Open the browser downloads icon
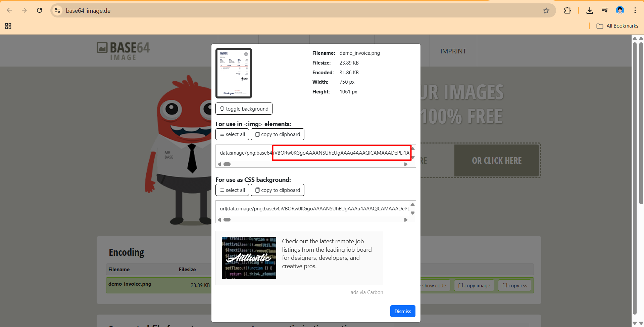Screen dimensions: 644x327 (x=590, y=10)
